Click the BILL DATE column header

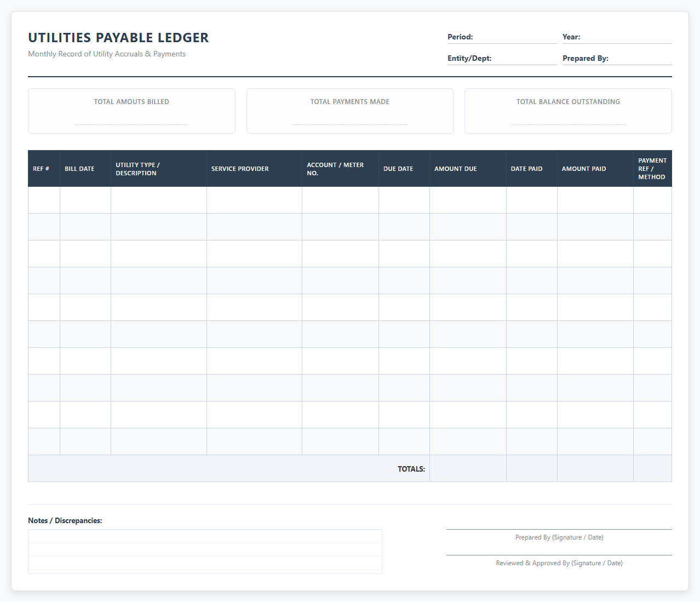coord(85,169)
